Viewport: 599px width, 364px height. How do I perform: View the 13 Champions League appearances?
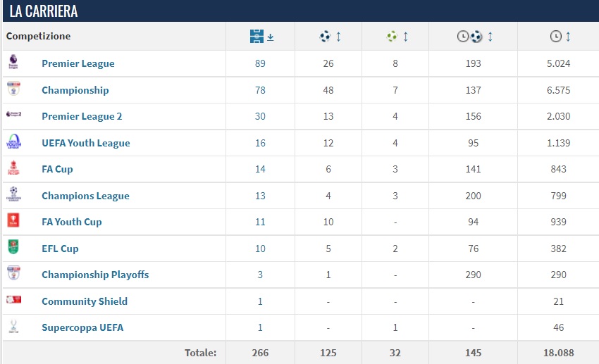[x=260, y=196]
